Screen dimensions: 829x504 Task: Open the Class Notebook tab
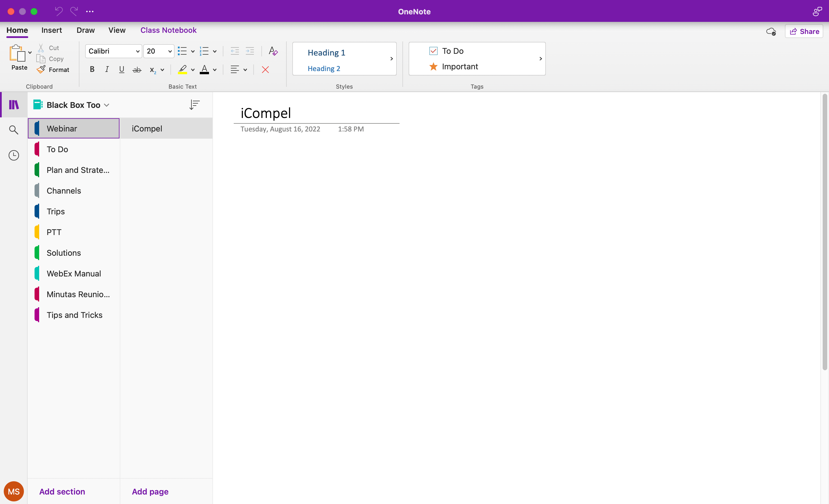(168, 30)
